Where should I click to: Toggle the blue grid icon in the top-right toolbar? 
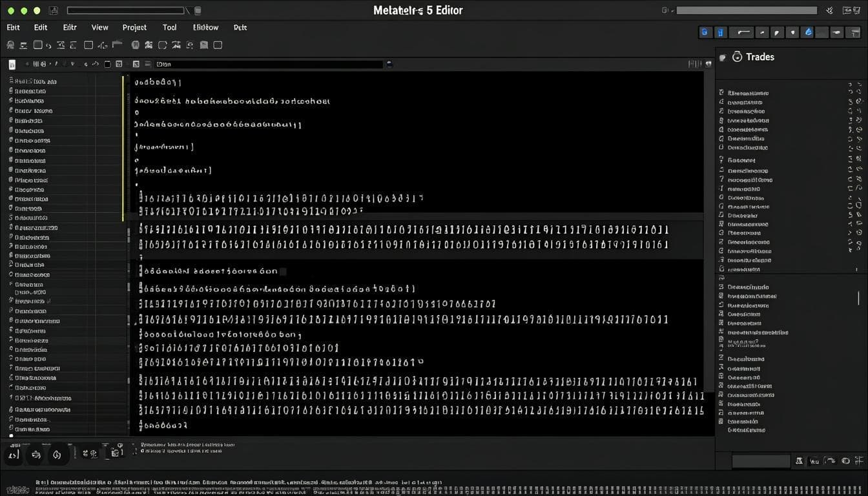705,32
